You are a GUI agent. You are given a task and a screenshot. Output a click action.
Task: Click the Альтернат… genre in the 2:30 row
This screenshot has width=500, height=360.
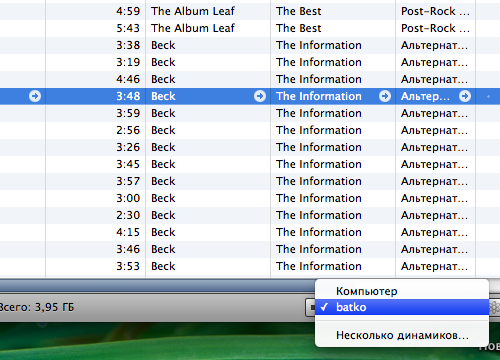(x=434, y=215)
